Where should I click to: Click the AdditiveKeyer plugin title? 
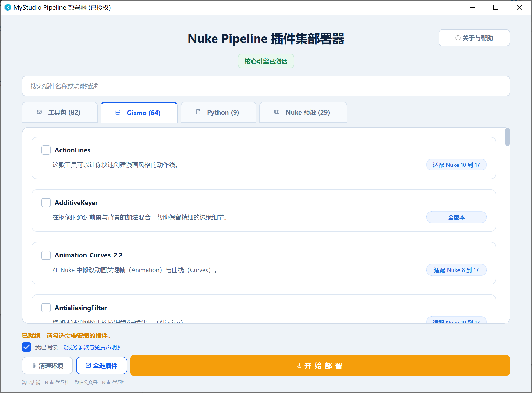(76, 203)
